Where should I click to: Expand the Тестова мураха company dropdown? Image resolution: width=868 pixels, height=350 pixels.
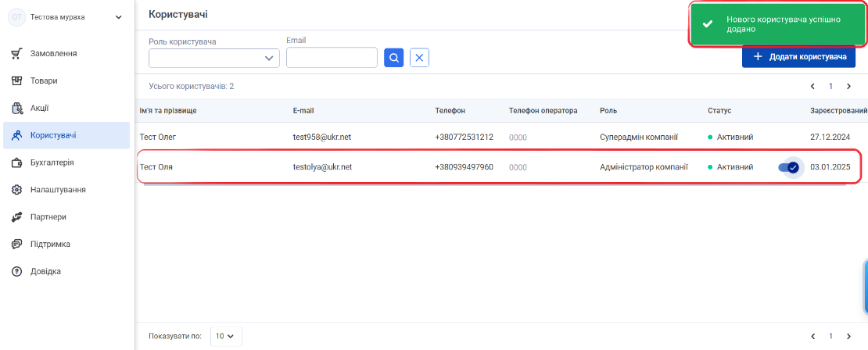(x=118, y=17)
